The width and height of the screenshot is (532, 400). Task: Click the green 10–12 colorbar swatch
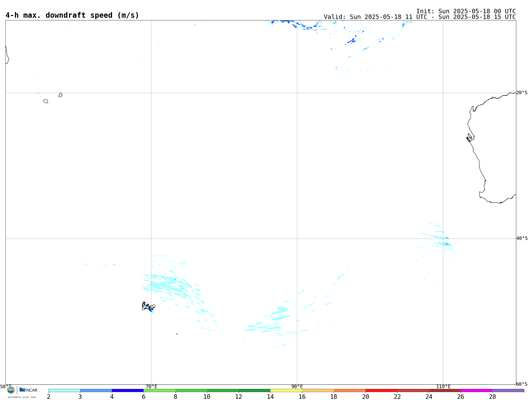click(x=223, y=391)
